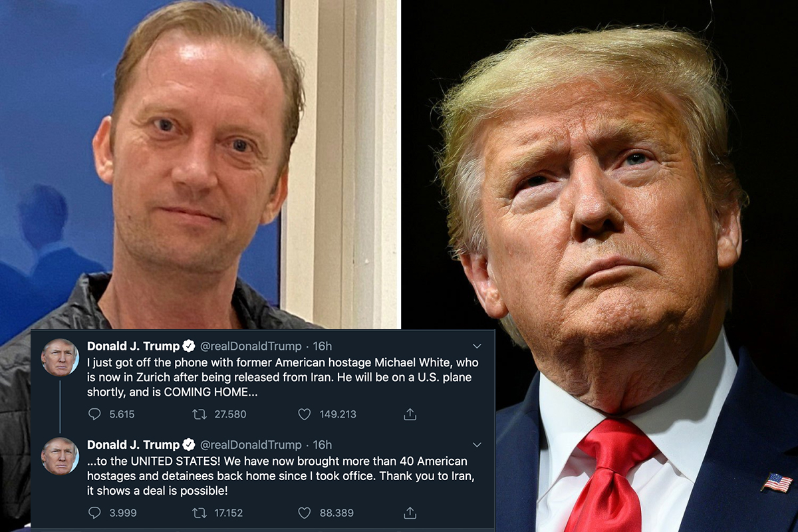Like the second tweet with 88.389 likes
The image size is (798, 532).
304,513
